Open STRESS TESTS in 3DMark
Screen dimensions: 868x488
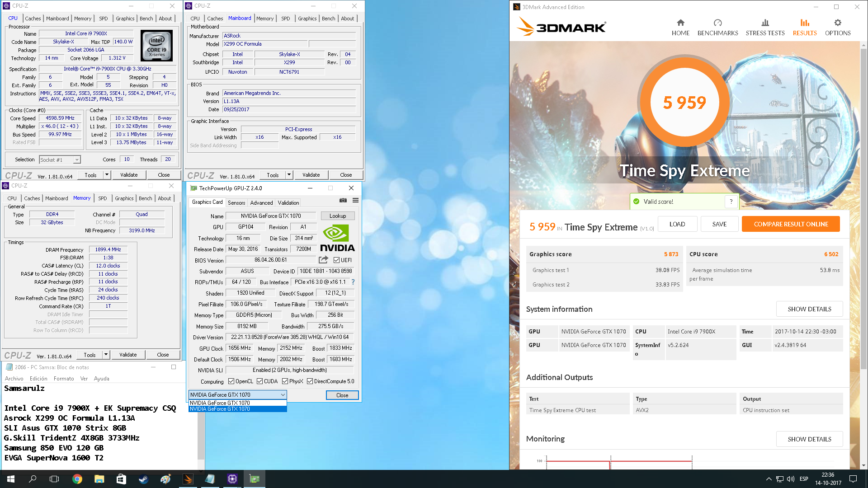point(765,28)
